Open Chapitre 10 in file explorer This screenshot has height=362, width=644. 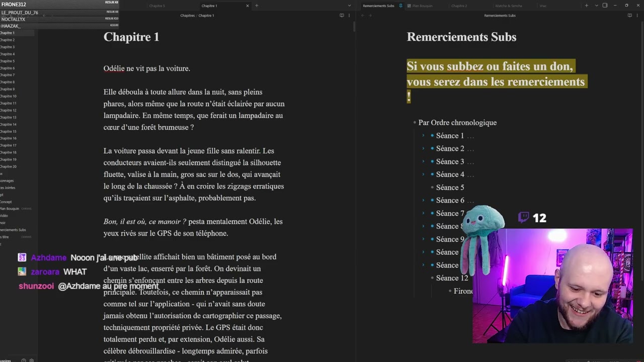(x=8, y=96)
